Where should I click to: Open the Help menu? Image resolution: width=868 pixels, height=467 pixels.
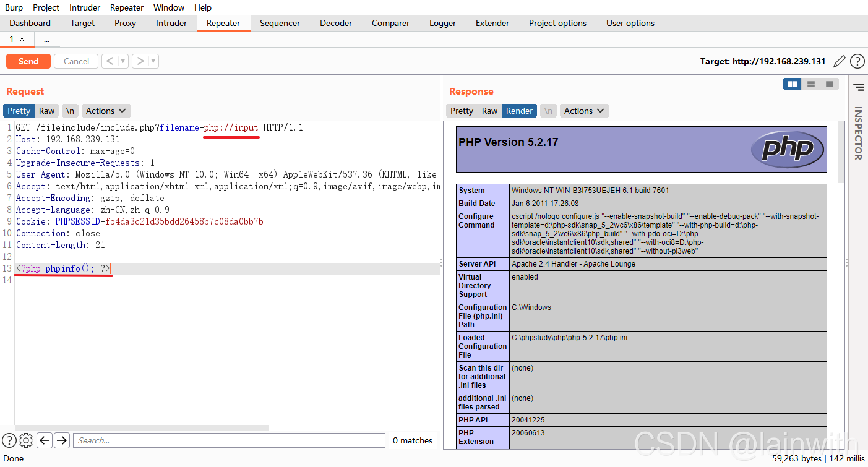click(x=203, y=7)
